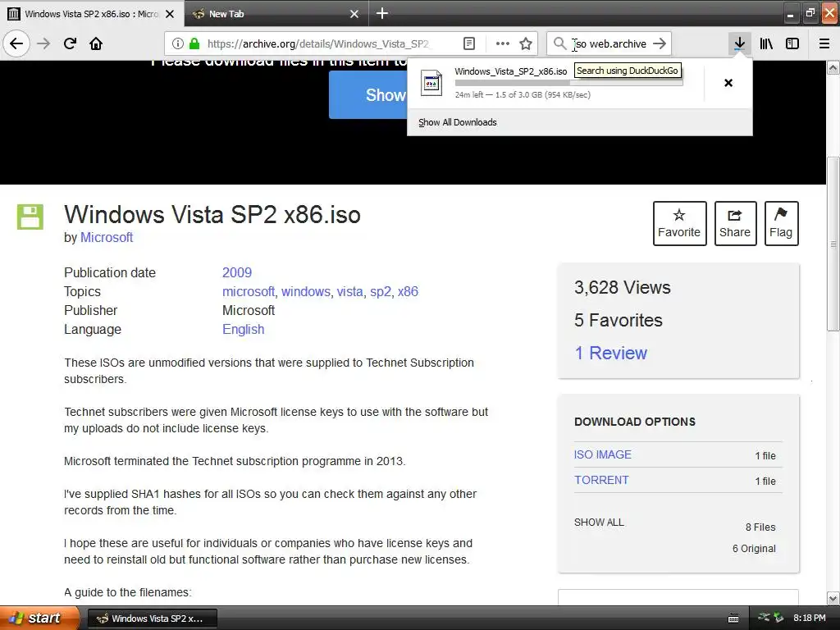Close the New Tab tab

pyautogui.click(x=354, y=14)
